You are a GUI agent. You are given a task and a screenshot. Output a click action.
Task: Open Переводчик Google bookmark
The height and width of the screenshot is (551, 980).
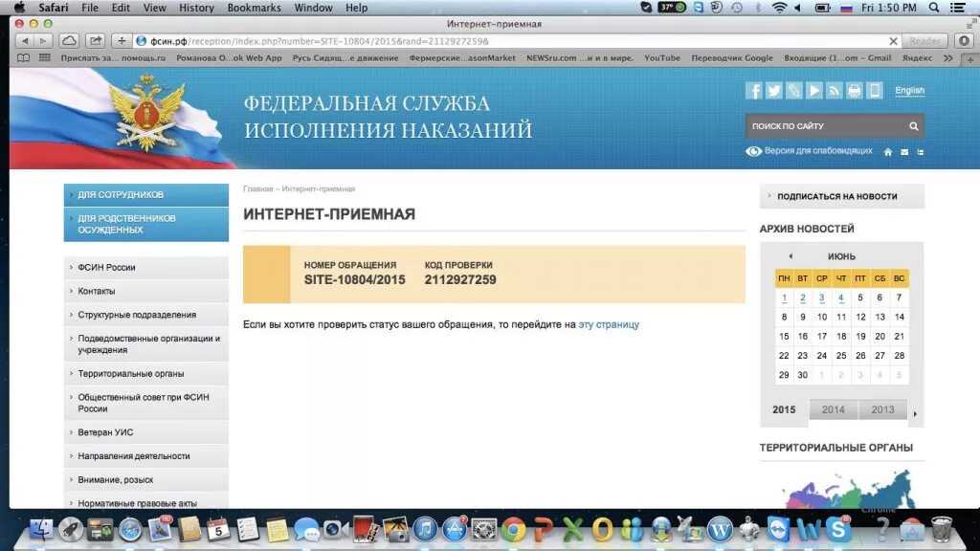(732, 58)
